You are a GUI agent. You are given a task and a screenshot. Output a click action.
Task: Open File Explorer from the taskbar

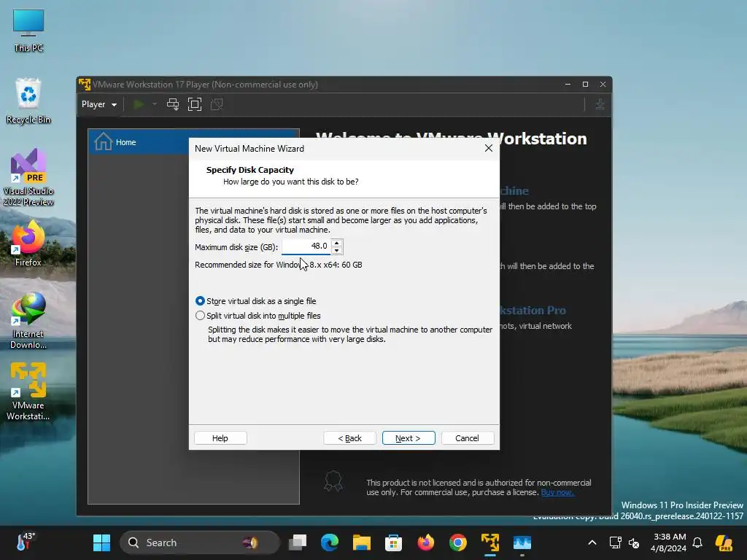[362, 542]
